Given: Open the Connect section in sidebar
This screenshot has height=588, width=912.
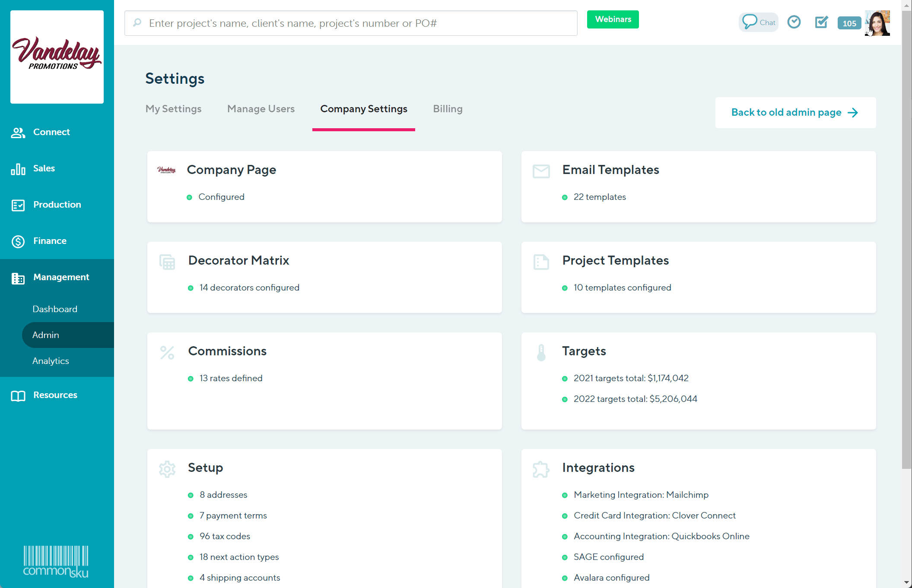Looking at the screenshot, I should [x=51, y=132].
